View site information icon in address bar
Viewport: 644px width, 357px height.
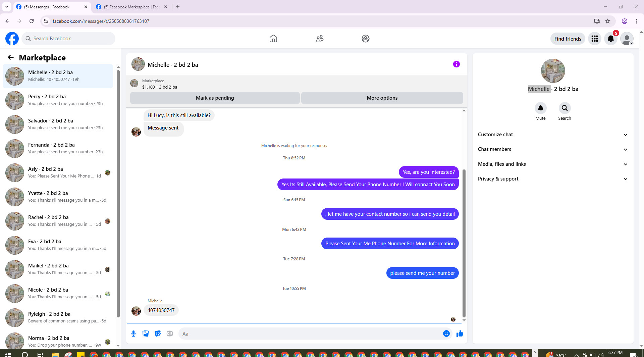pos(46,21)
